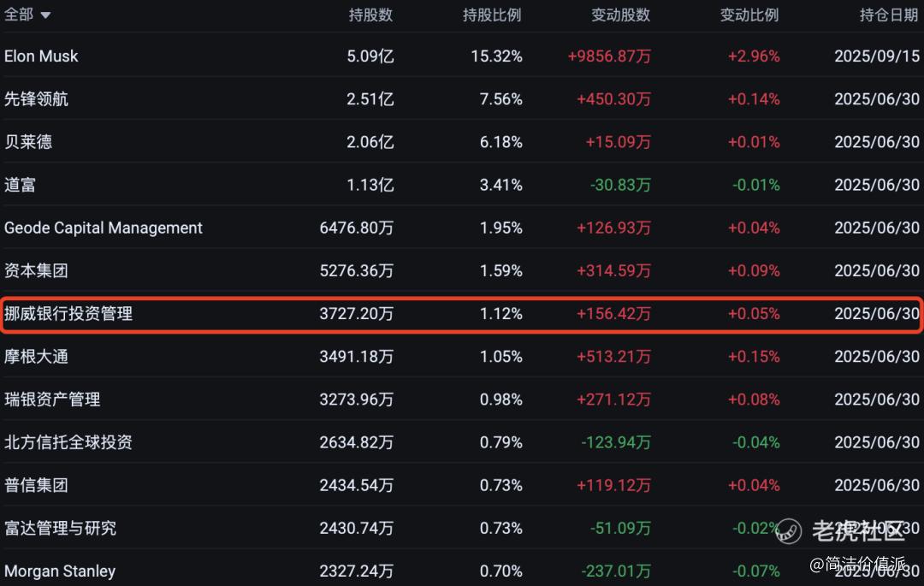This screenshot has width=924, height=586.
Task: Sort by the 持股比例 column header
Action: (x=491, y=15)
